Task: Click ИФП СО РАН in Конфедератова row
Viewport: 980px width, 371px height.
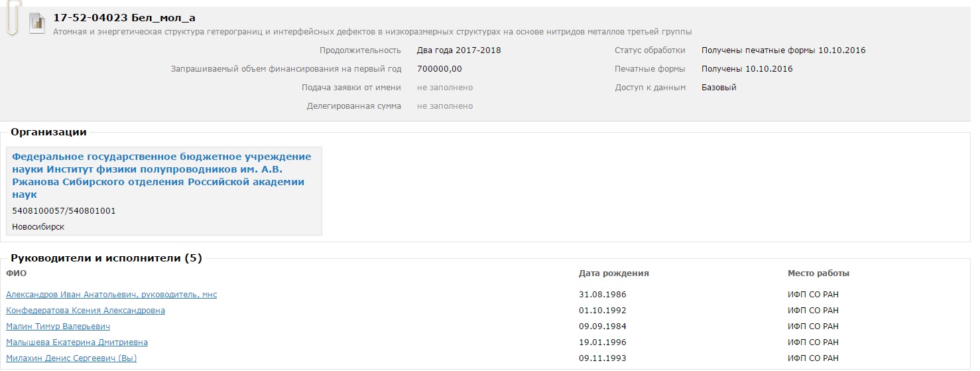Action: click(x=813, y=311)
